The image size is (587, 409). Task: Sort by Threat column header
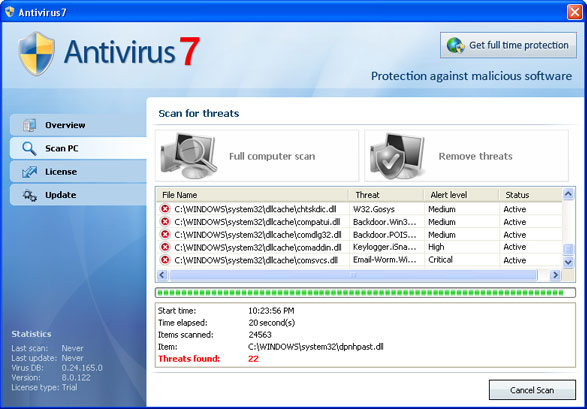pyautogui.click(x=386, y=195)
